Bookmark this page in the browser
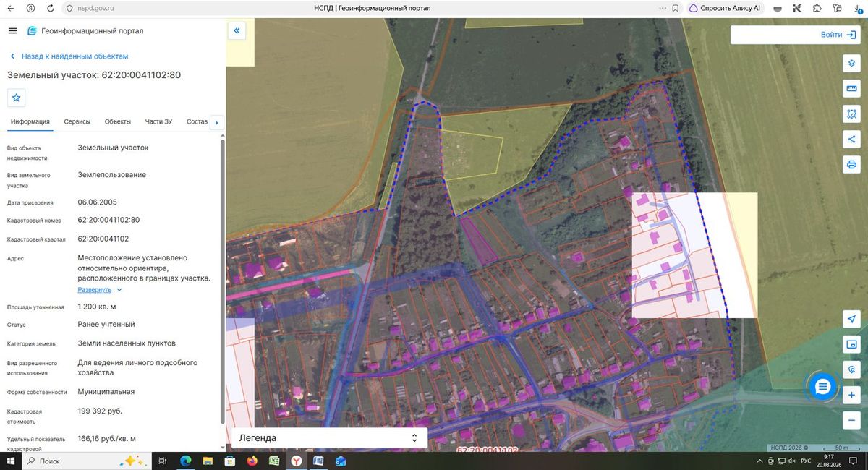Image resolution: width=868 pixels, height=470 pixels. coord(674,8)
